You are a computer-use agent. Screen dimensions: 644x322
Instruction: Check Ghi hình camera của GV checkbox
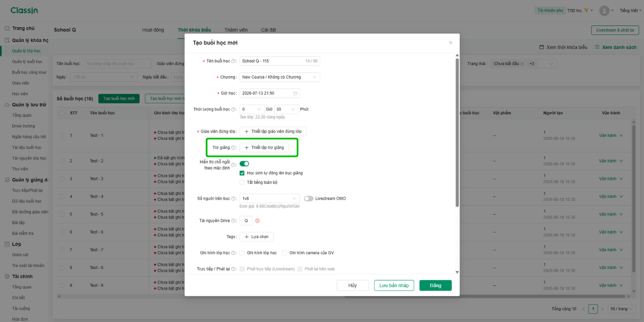[285, 253]
